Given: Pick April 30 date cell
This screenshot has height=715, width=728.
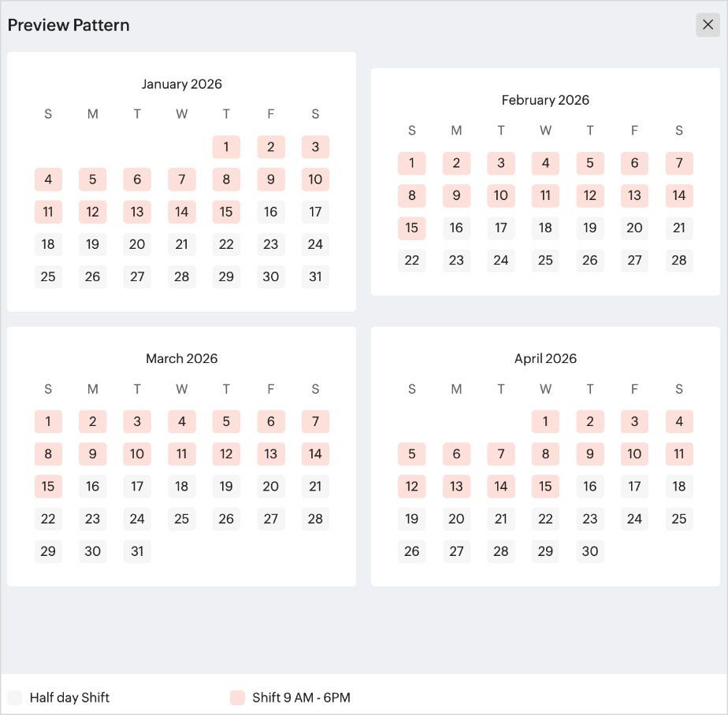Looking at the screenshot, I should (589, 552).
